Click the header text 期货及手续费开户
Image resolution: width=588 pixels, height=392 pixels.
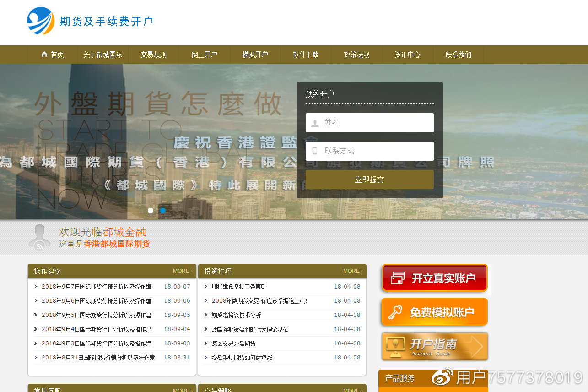coord(107,22)
